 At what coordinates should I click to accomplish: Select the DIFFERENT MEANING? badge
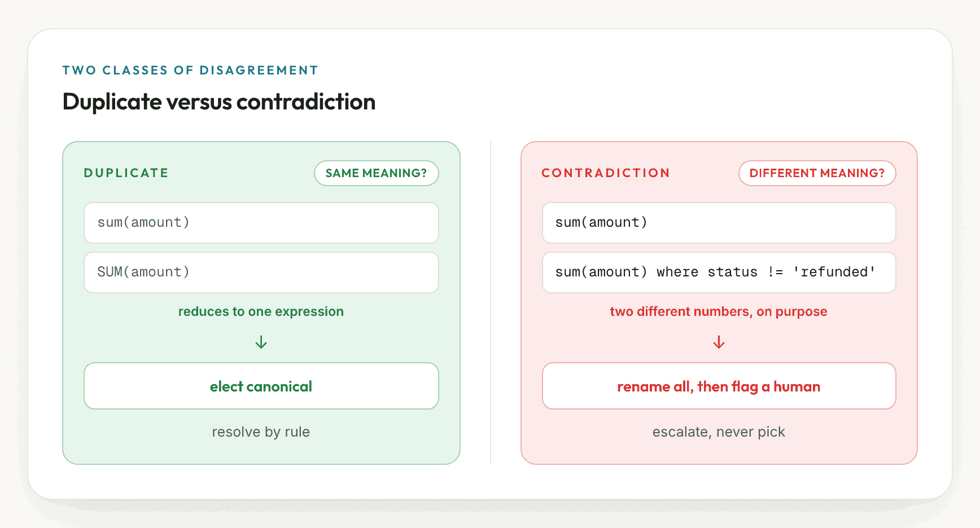pos(817,173)
